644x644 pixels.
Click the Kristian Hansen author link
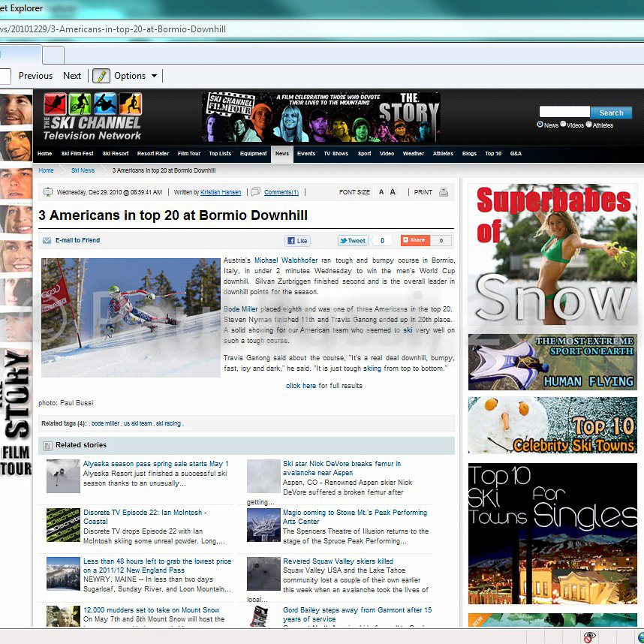click(x=221, y=192)
